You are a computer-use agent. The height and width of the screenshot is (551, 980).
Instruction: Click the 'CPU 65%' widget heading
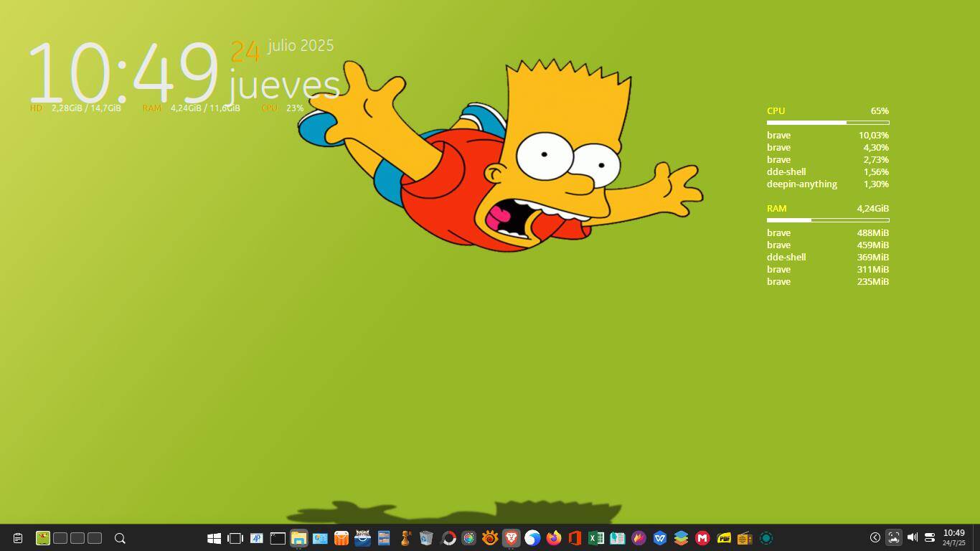click(x=828, y=111)
